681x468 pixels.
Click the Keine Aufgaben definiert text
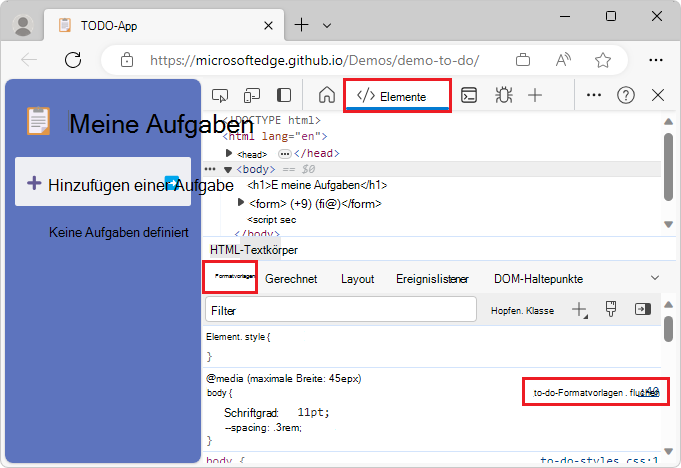119,232
